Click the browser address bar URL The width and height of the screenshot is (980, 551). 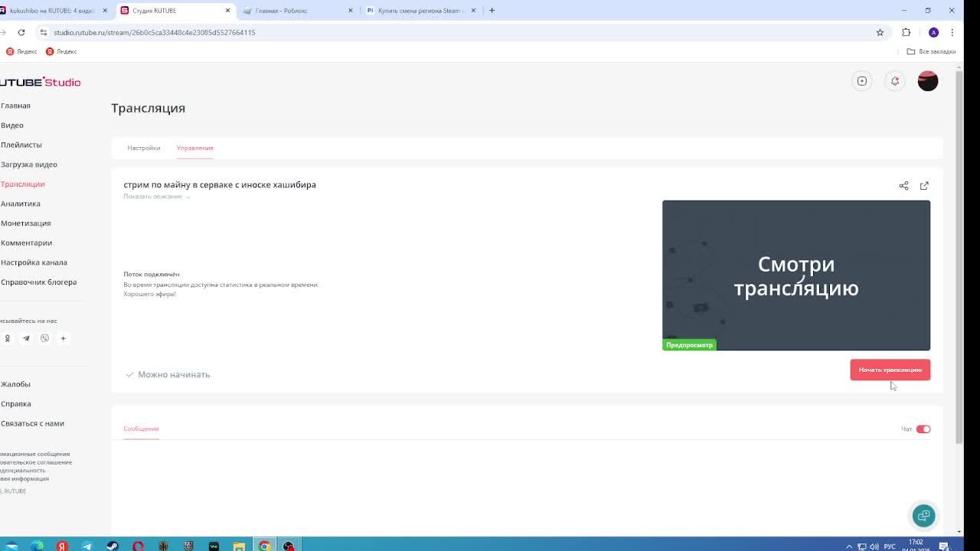[154, 32]
